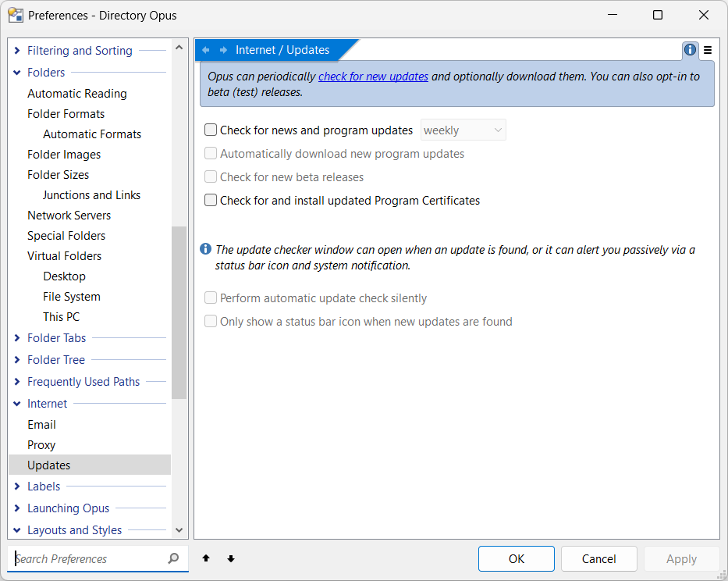The height and width of the screenshot is (581, 728).
Task: Click the scroll down arrow of category list
Action: tap(179, 530)
